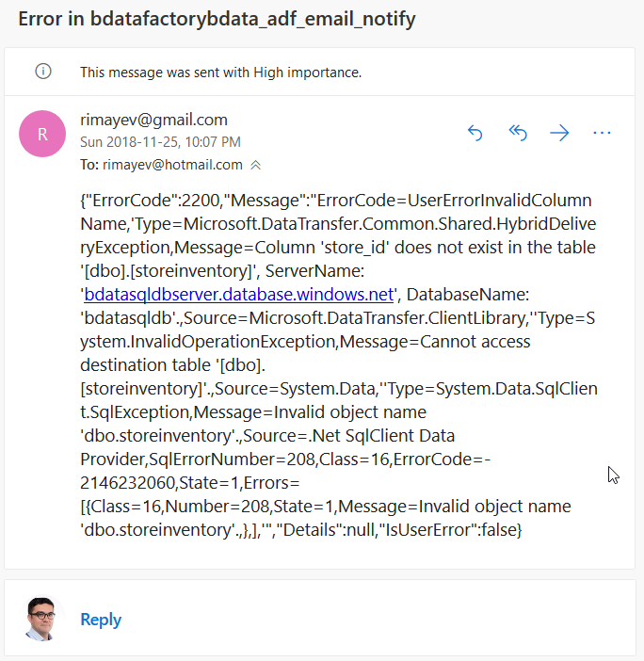Click the profile photo beside Reply
The width and height of the screenshot is (644, 661).
[40, 619]
